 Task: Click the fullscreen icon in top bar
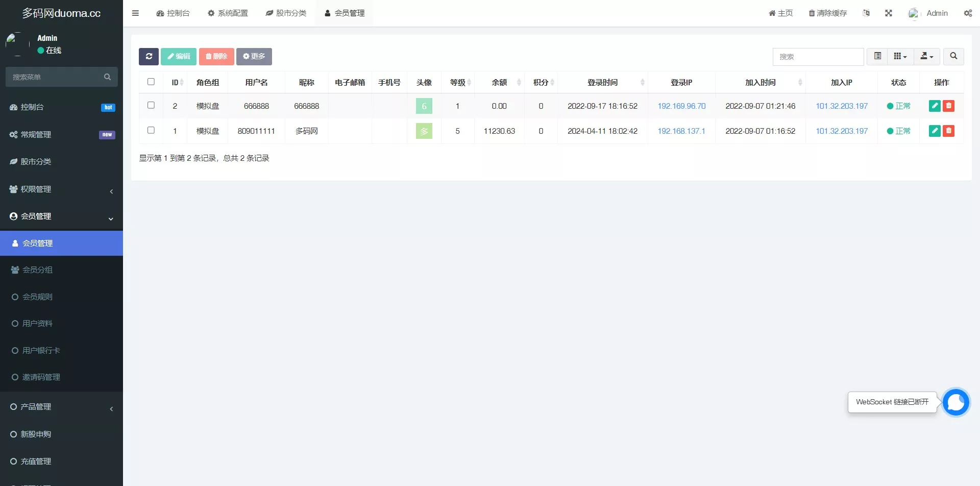[x=889, y=13]
